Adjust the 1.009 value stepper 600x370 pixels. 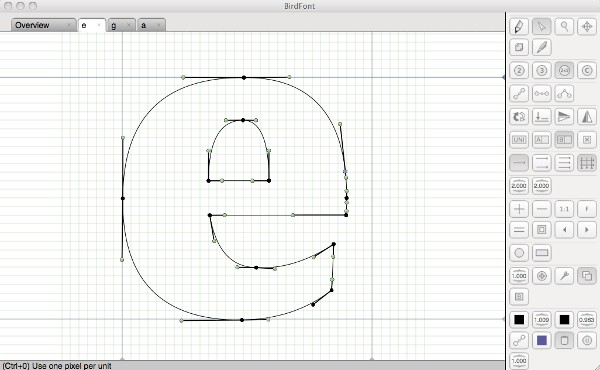pyautogui.click(x=541, y=319)
